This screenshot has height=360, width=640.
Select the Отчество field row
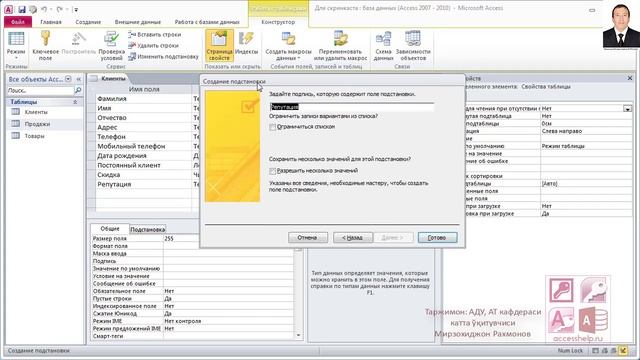144,118
